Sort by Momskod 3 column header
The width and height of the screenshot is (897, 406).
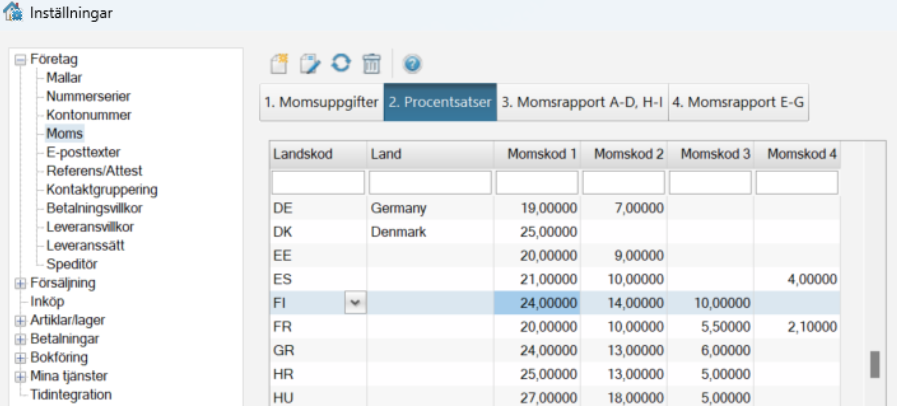tap(711, 154)
